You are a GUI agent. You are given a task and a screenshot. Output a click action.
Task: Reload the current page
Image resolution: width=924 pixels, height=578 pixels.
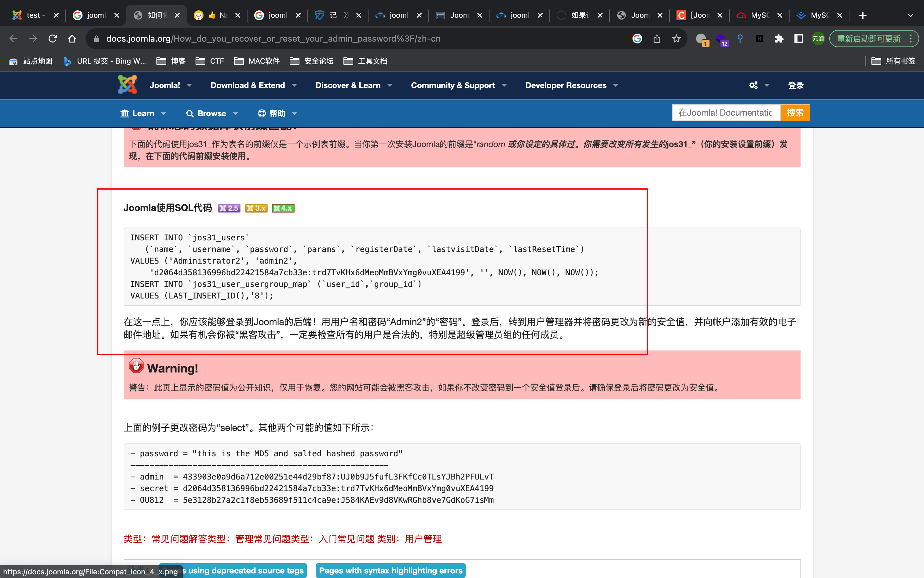53,39
